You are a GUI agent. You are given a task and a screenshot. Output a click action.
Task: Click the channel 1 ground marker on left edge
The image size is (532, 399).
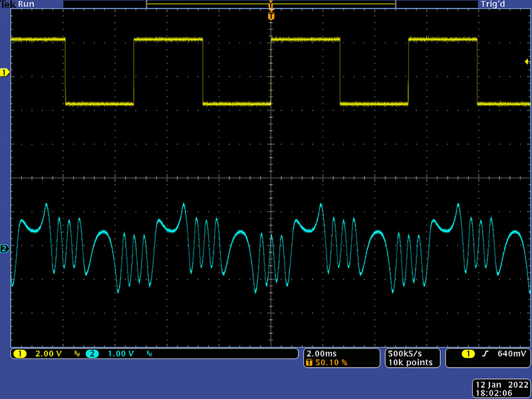(5, 72)
